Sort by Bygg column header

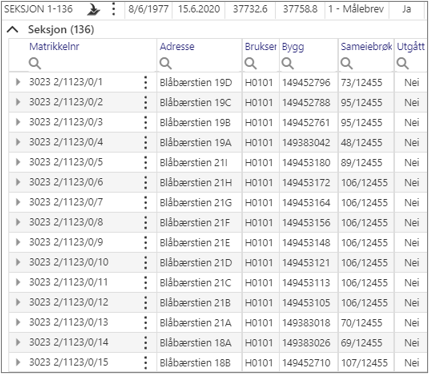point(293,47)
